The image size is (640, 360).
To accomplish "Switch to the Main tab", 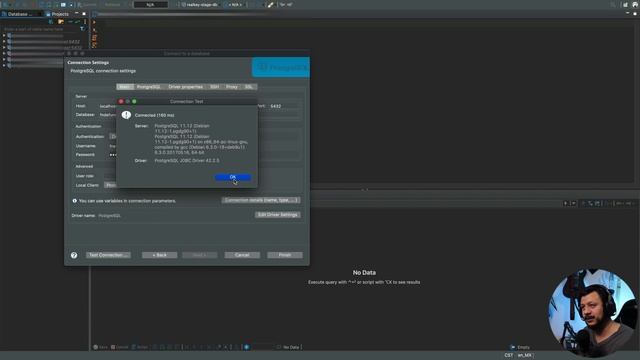I will point(125,87).
